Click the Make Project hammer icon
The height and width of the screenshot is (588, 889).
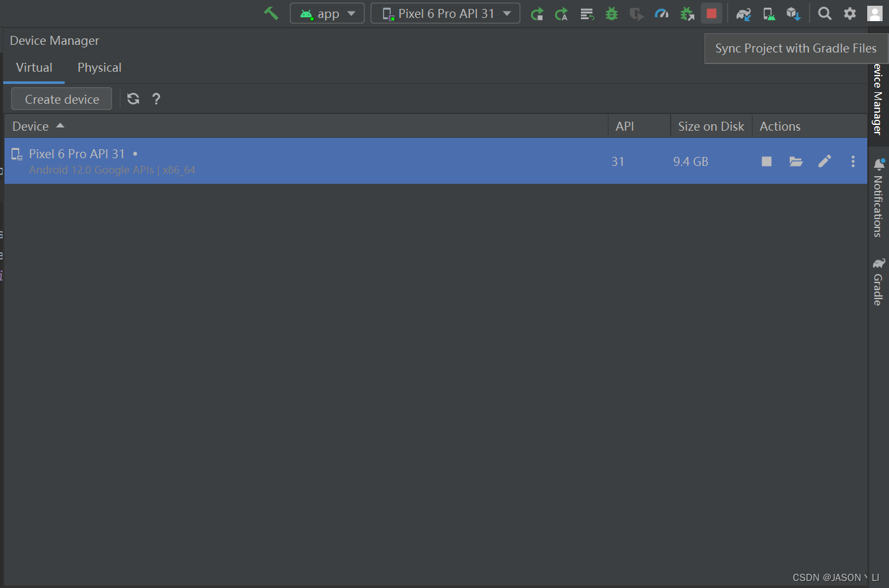point(271,13)
